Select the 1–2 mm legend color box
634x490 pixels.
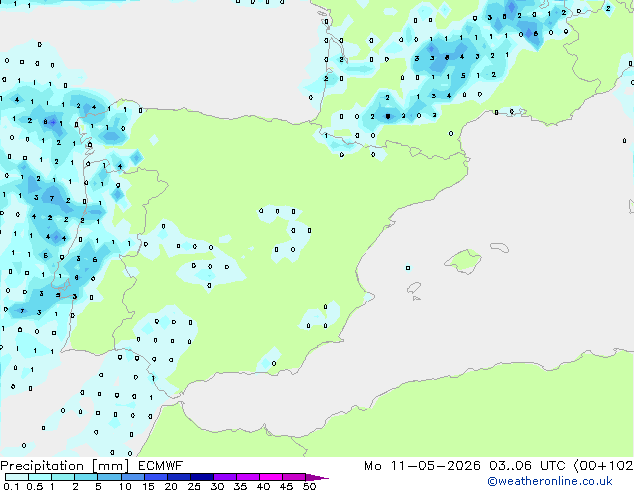pos(63,477)
